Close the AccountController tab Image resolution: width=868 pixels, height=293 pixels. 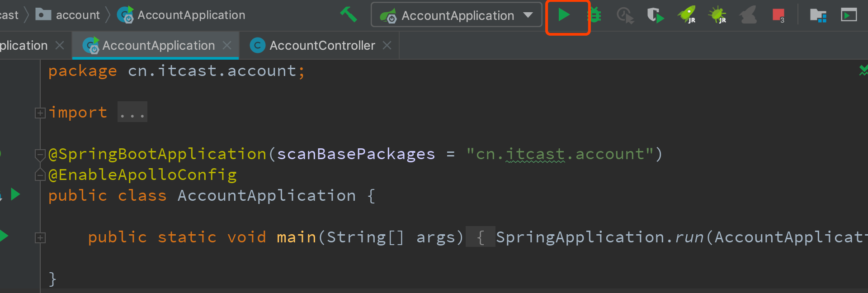(x=387, y=46)
